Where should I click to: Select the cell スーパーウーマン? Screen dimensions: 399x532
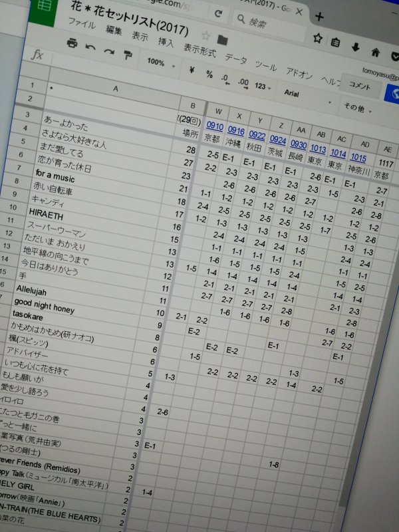tap(56, 229)
